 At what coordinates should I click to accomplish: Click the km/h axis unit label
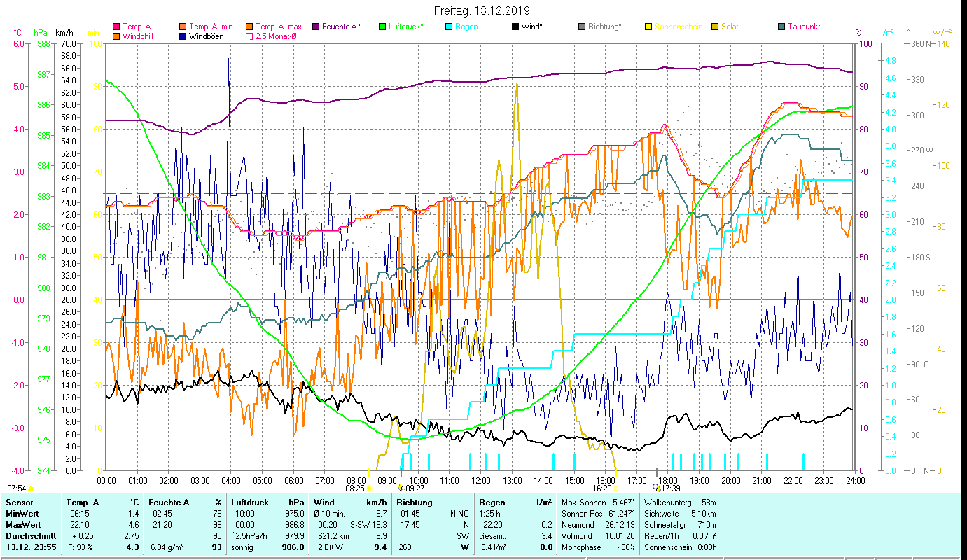(x=64, y=32)
